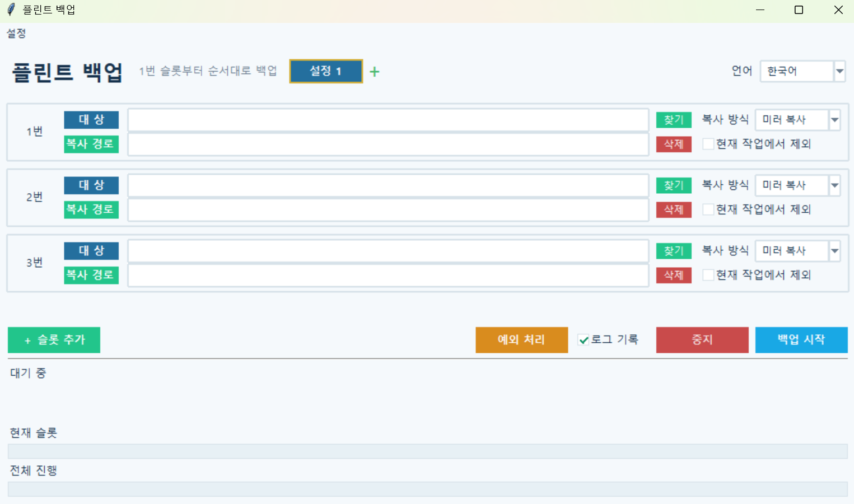
Task: Click the 대 상 button in slot 2번
Action: tap(91, 185)
